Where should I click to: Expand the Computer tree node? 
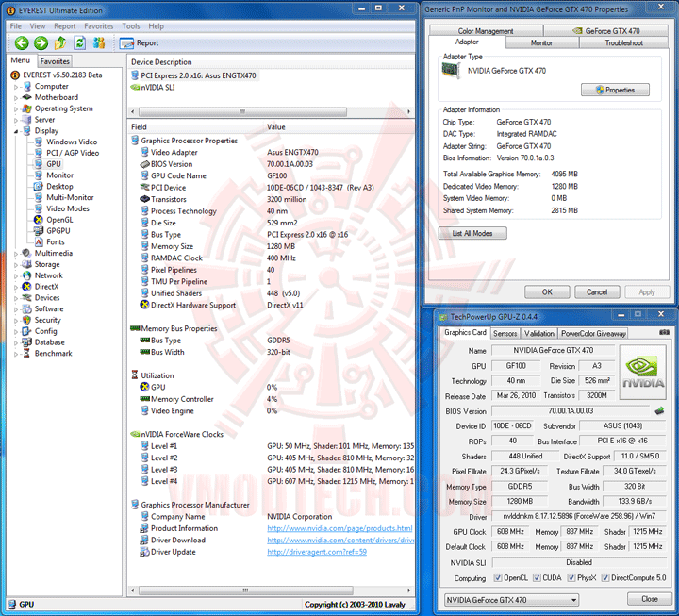pos(16,87)
